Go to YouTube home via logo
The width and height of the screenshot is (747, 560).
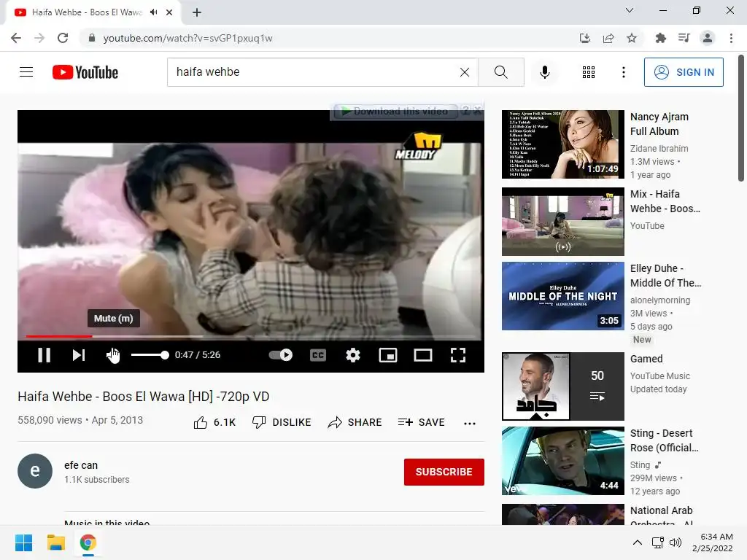(85, 72)
